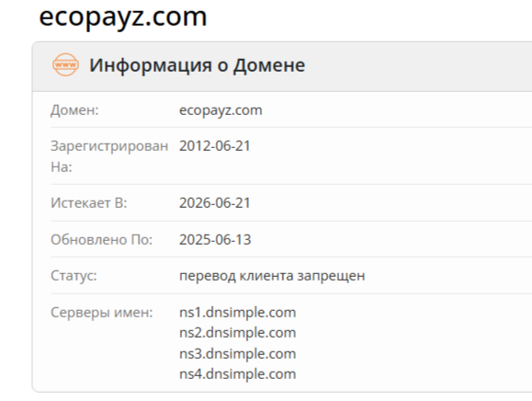Viewport: 532px width, 401px height.
Task: Select updated date 2025-06-13
Action: (x=215, y=240)
